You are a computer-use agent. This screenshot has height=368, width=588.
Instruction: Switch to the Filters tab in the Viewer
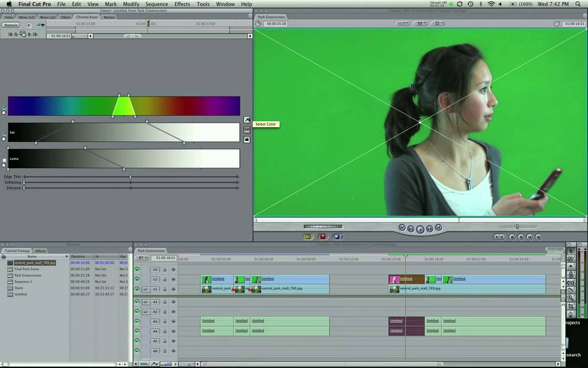click(x=66, y=17)
